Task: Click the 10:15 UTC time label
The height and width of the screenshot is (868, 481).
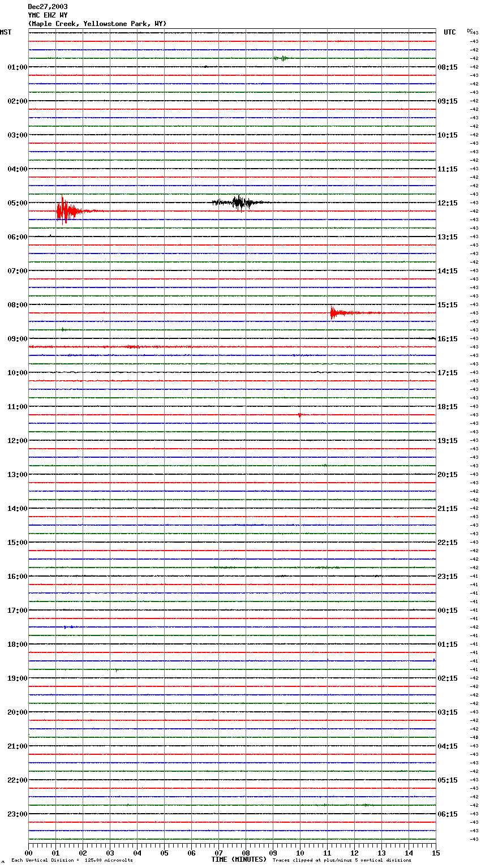Action: tap(448, 135)
